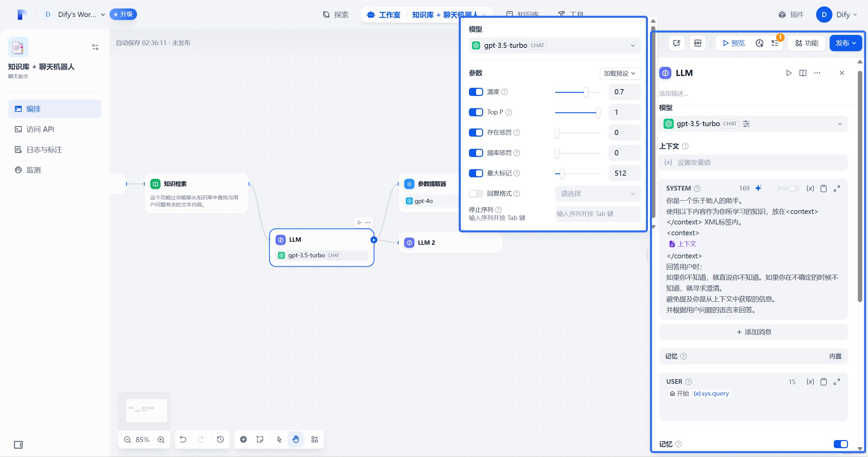Click the 添加消息 add message button

(753, 332)
